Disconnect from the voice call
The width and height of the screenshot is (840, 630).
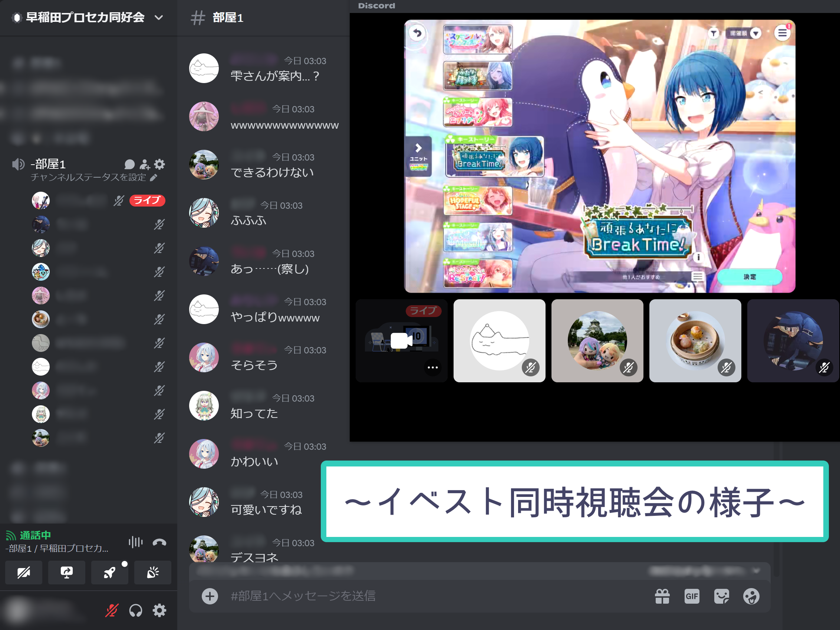159,542
